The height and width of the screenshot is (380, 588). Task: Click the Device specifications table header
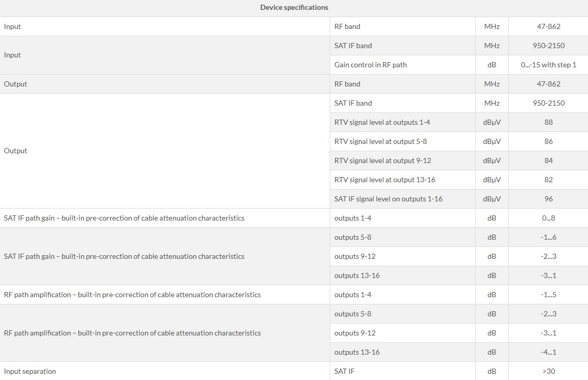(294, 7)
